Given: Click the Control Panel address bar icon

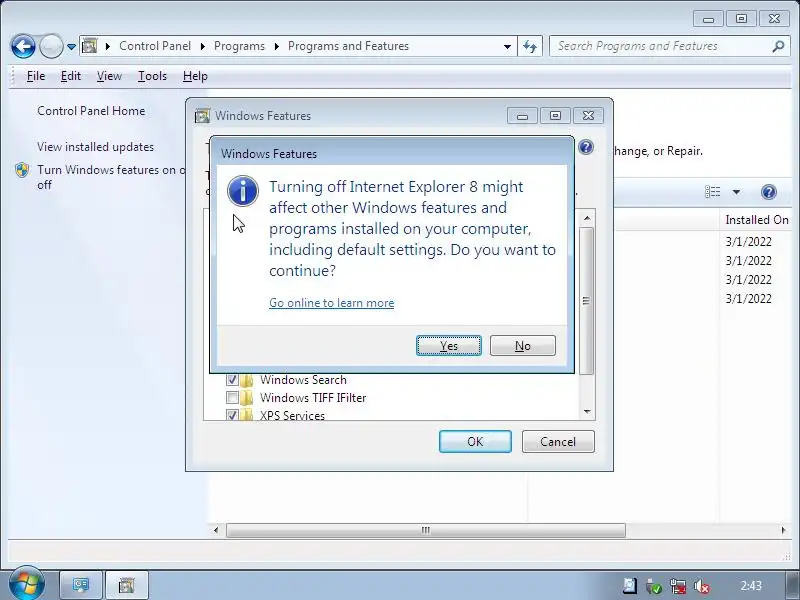Looking at the screenshot, I should [x=89, y=46].
